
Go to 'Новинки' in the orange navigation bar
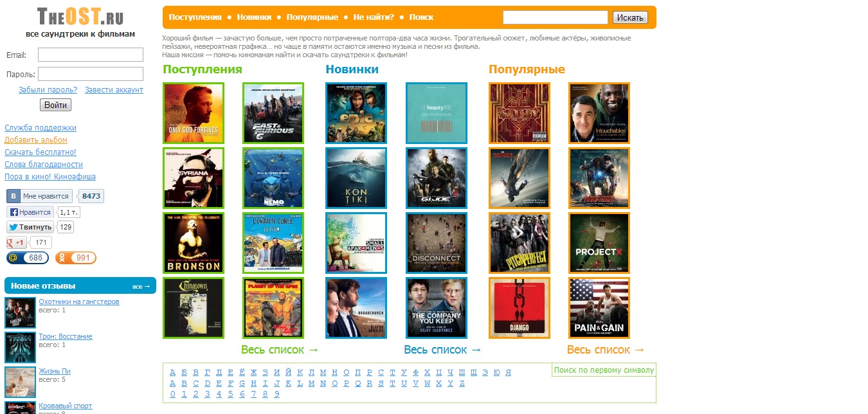254,17
